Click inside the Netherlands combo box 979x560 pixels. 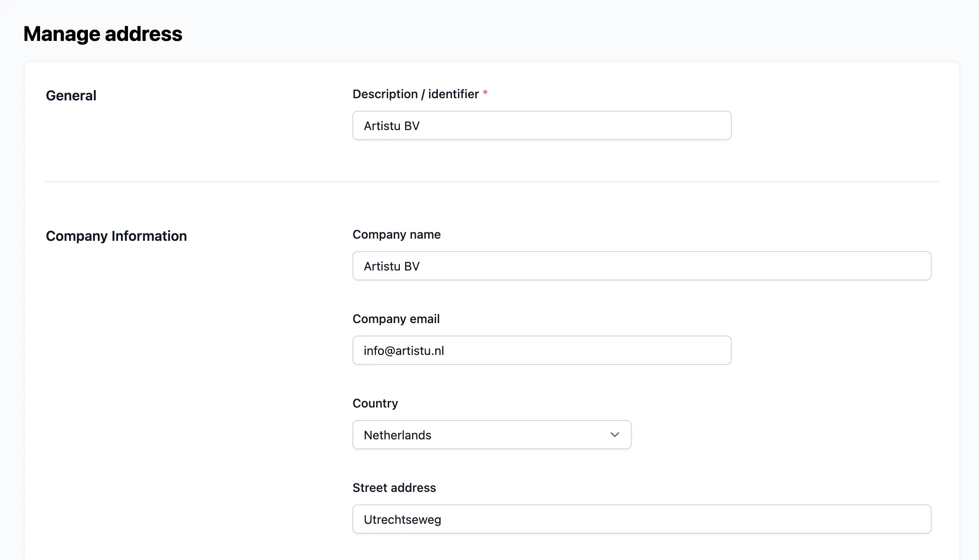(x=474, y=435)
